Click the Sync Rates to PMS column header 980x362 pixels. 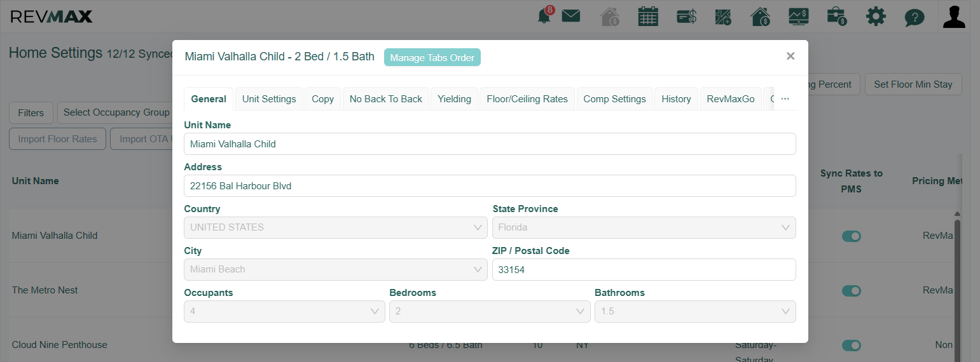pos(852,181)
